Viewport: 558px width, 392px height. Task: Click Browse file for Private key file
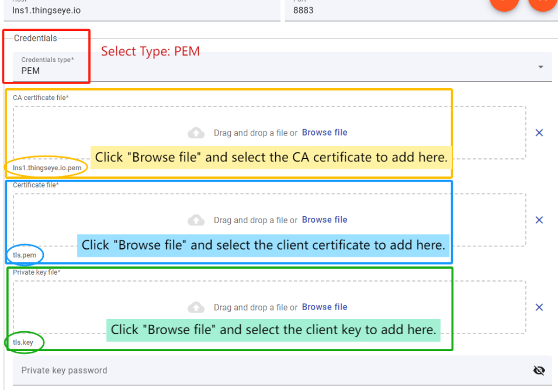[x=324, y=307]
